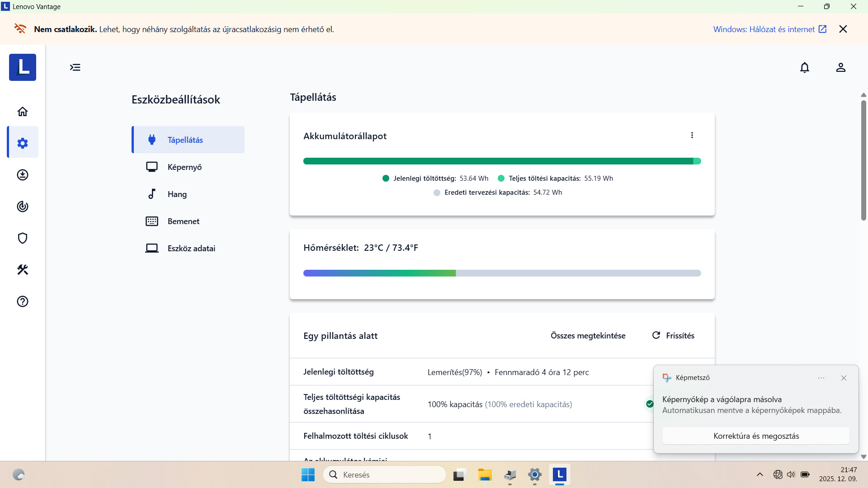Click the help question mark icon
Screen dimensions: 868x488
click(x=23, y=301)
